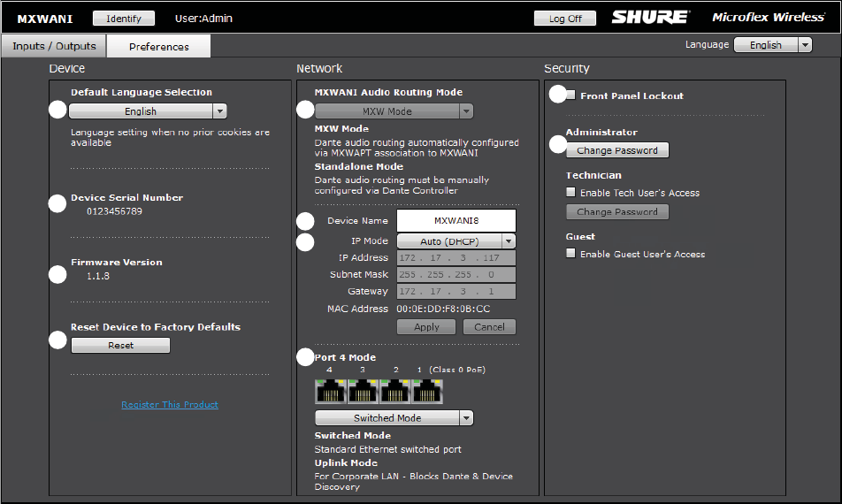This screenshot has height=504, width=842.
Task: Open the Port 4 Switched Mode dropdown
Action: coord(394,418)
